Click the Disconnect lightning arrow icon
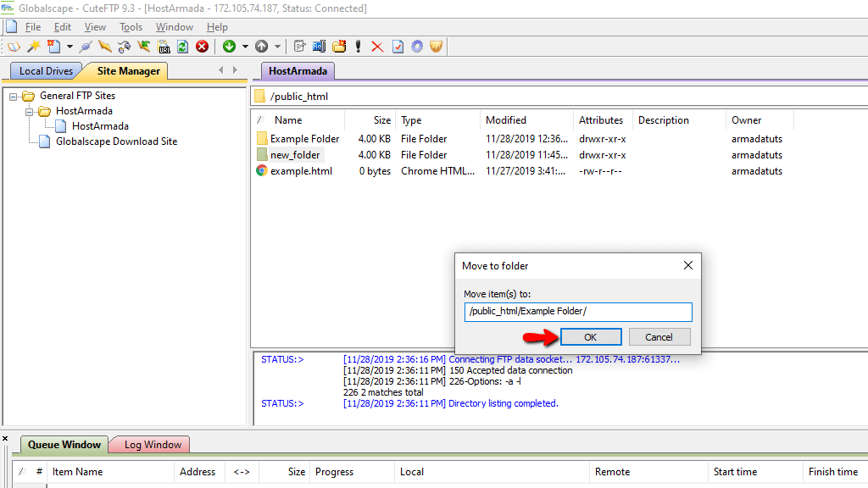 104,47
